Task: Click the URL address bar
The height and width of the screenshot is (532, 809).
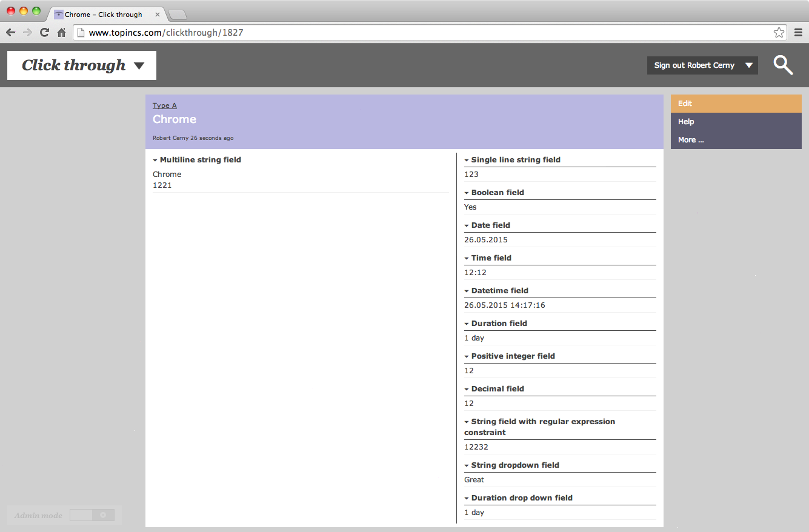Action: [424, 33]
